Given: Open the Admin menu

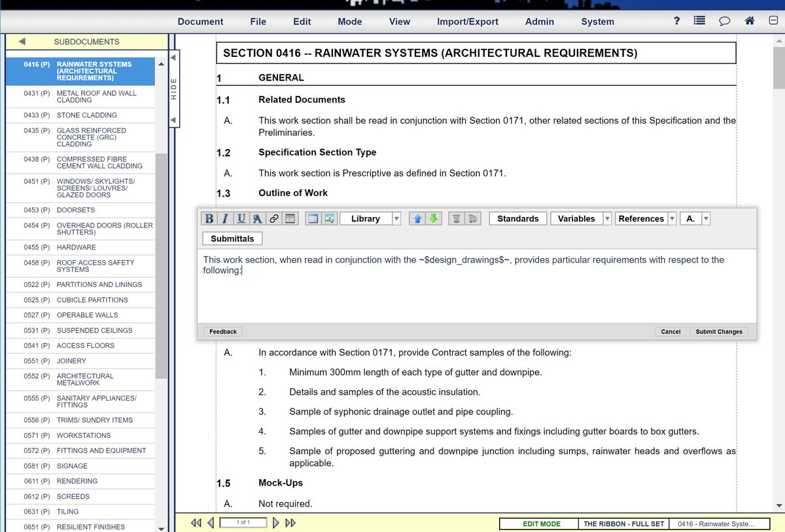Looking at the screenshot, I should pos(540,22).
